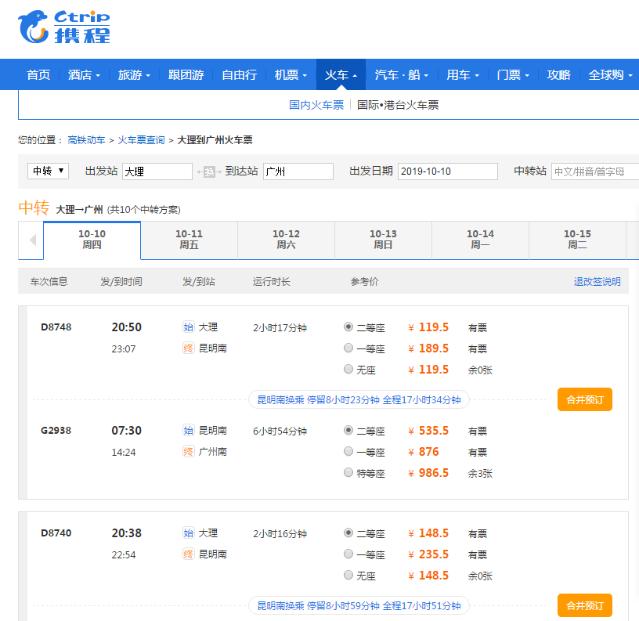Click the ¥535.5 price for G2938
Viewport: 639px width, 621px height.
click(429, 431)
